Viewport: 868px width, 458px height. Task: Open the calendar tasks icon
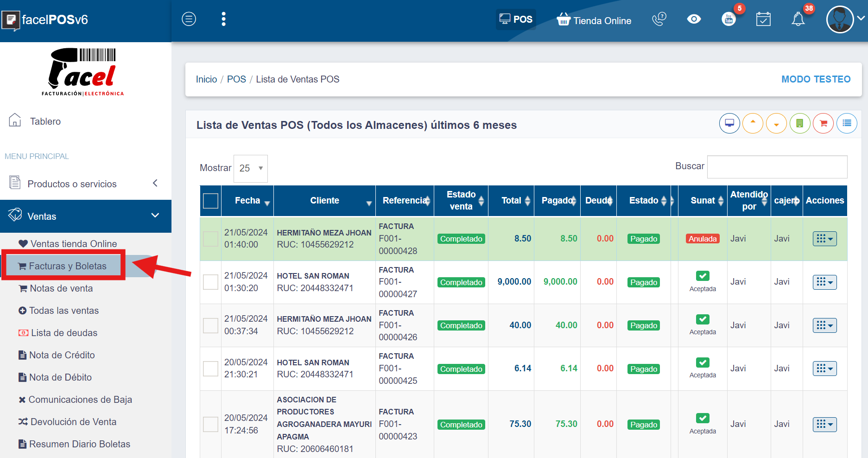point(763,19)
